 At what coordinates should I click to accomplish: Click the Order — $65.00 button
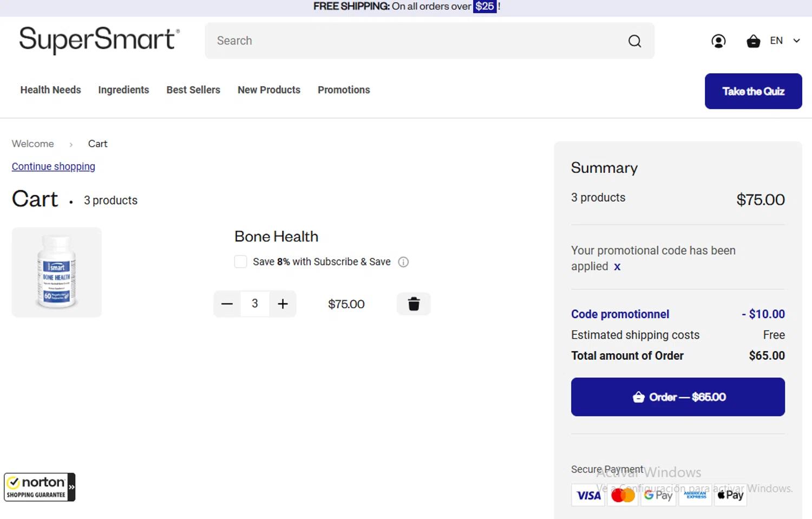tap(678, 397)
